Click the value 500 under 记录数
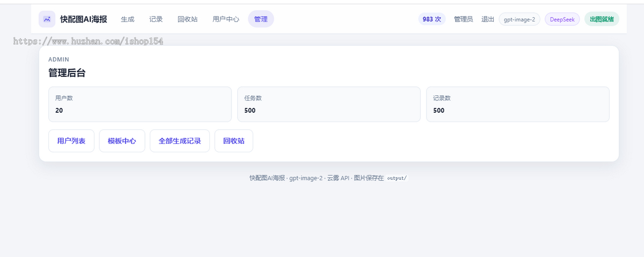Image resolution: width=644 pixels, height=257 pixels. [439, 111]
